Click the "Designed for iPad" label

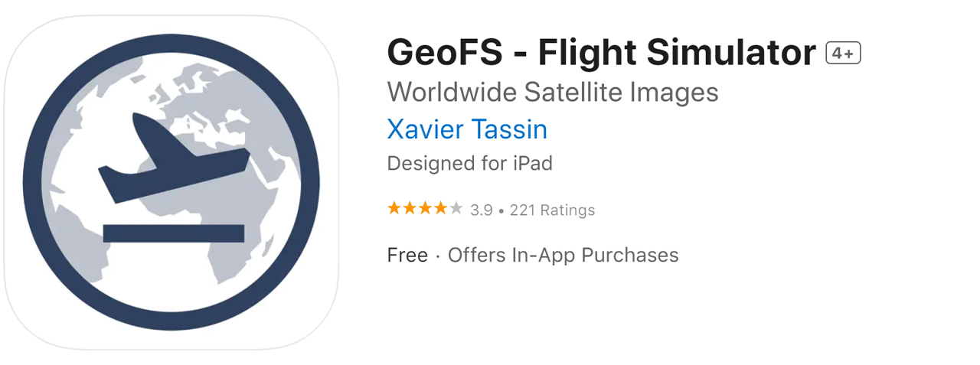469,164
